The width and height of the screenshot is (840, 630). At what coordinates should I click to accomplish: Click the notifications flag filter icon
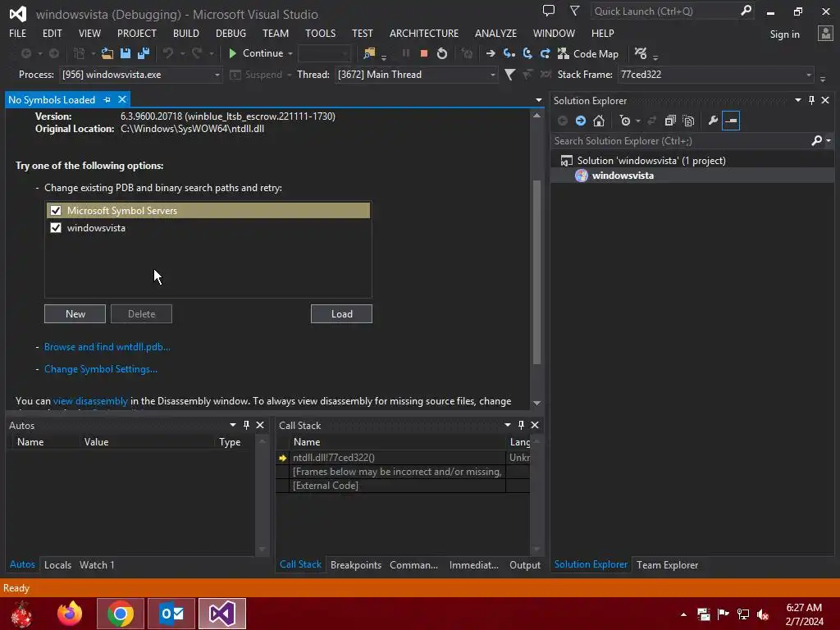(575, 11)
